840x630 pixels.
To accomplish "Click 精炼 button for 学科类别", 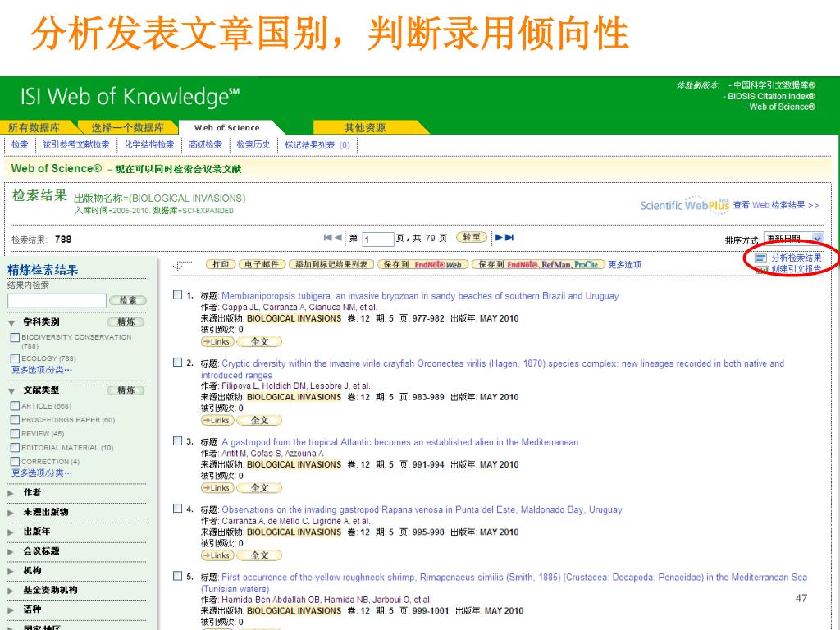I will click(x=126, y=322).
